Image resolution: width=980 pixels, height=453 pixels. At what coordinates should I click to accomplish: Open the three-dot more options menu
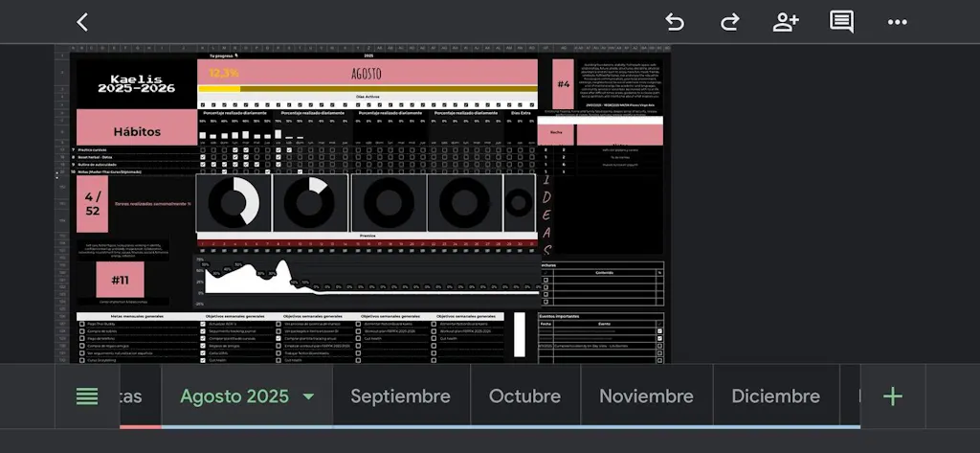click(897, 22)
